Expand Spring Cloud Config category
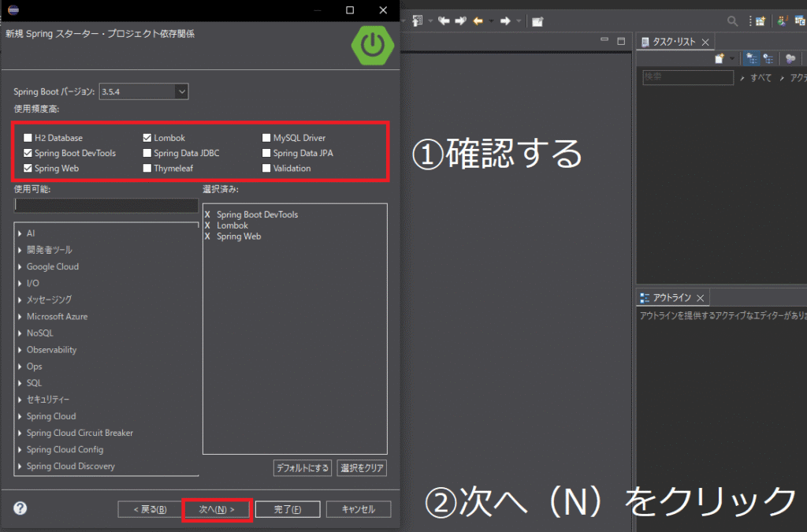This screenshot has width=807, height=532. tap(20, 450)
